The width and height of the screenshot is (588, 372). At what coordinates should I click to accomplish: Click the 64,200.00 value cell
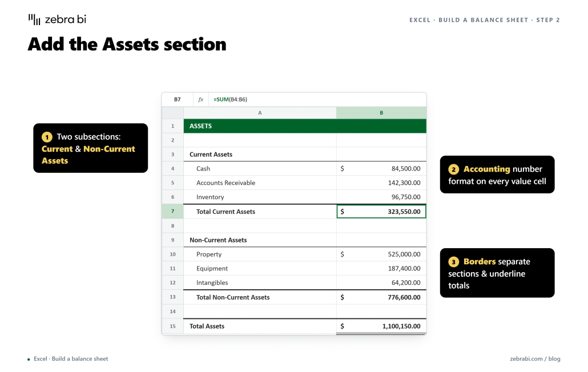(381, 283)
